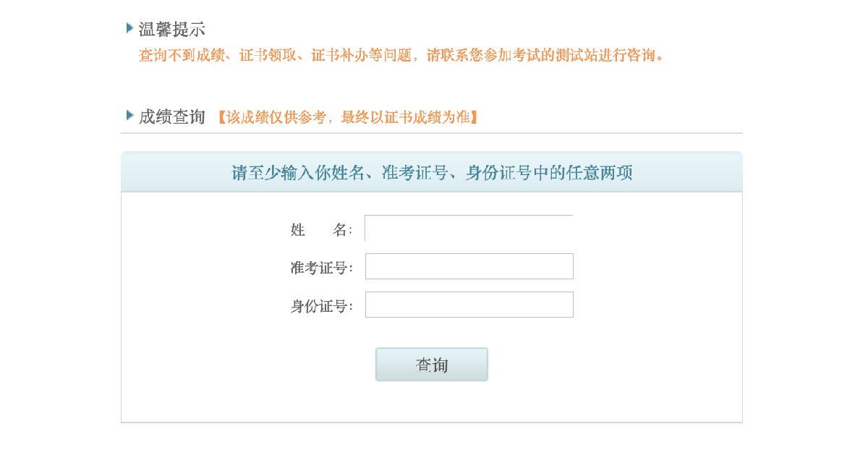Click the 身份证号 field label
This screenshot has width=868, height=458.
point(321,307)
